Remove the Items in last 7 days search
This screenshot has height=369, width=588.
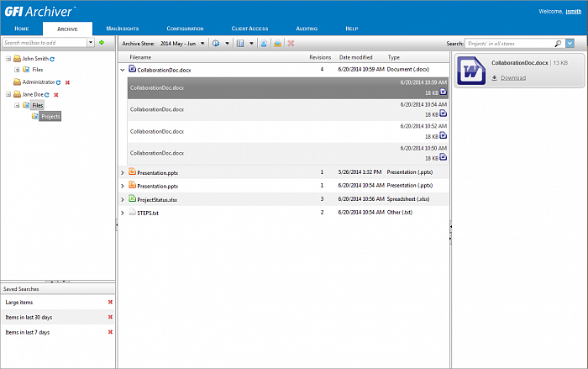pyautogui.click(x=110, y=332)
